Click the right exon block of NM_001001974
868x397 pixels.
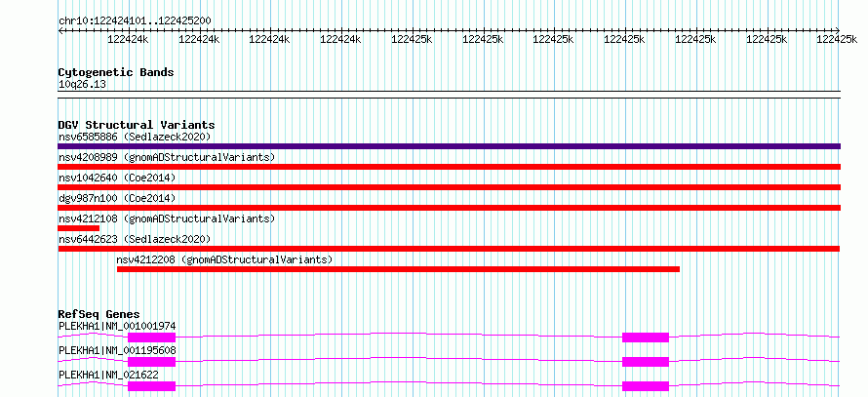click(646, 337)
